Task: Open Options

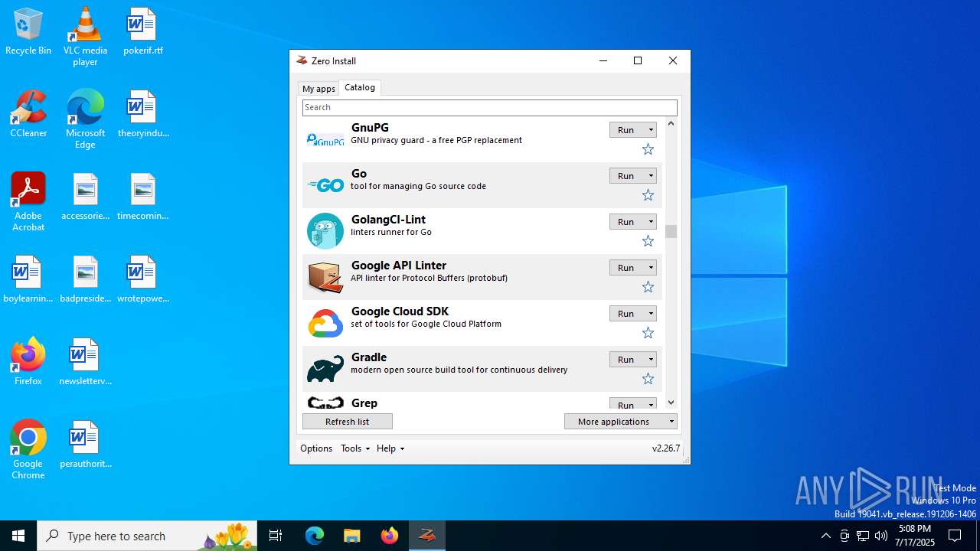Action: 316,448
